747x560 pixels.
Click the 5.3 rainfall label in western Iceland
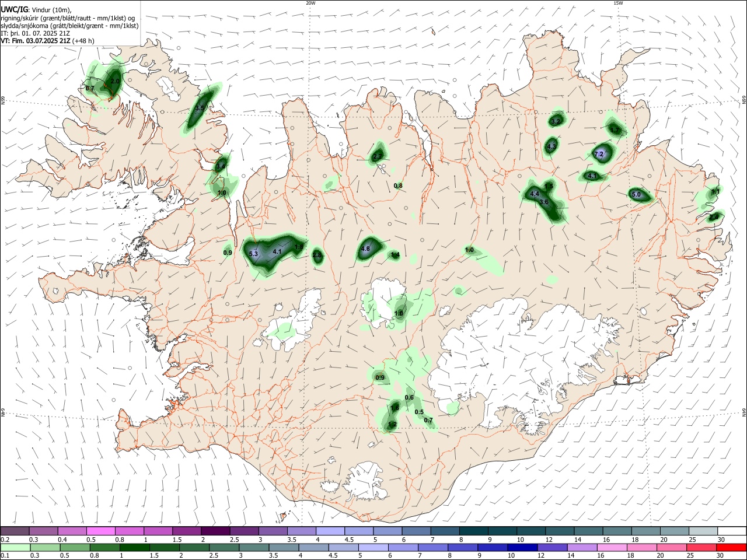(253, 254)
